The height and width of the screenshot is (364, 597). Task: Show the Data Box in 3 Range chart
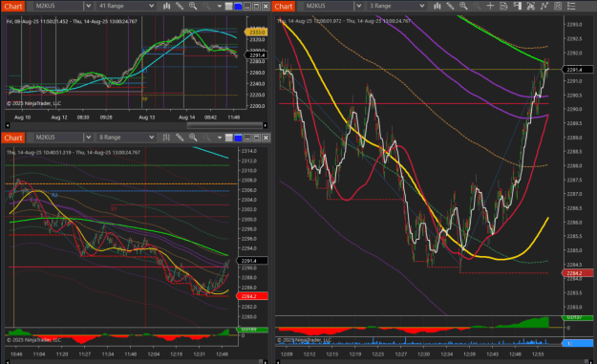[x=503, y=6]
